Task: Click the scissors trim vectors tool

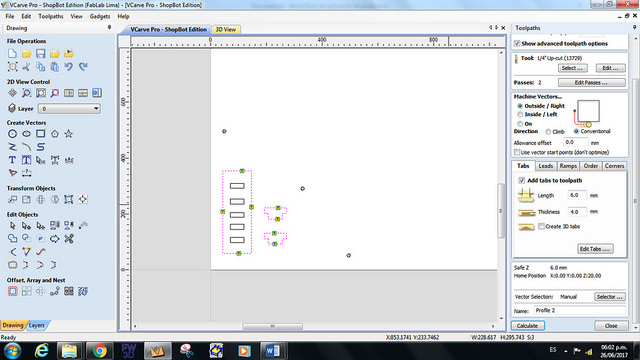Action: (x=69, y=239)
